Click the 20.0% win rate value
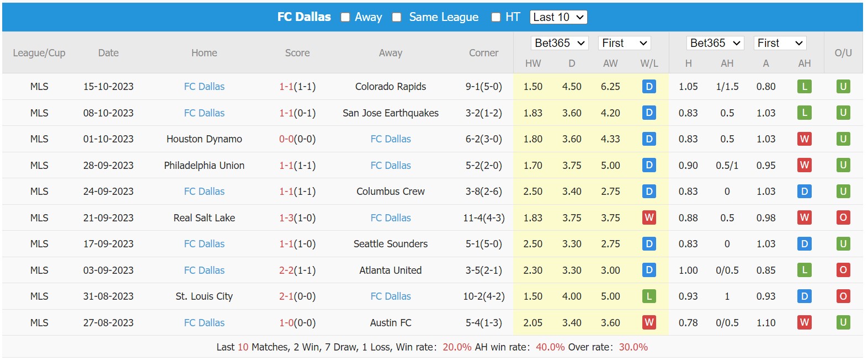This screenshot has width=868, height=361. point(456,347)
